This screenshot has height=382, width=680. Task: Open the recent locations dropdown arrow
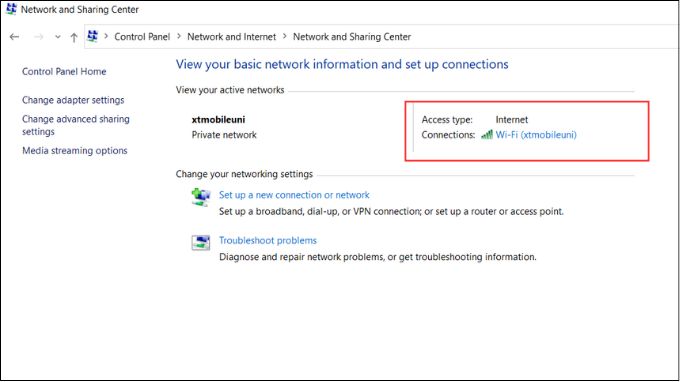[x=58, y=37]
